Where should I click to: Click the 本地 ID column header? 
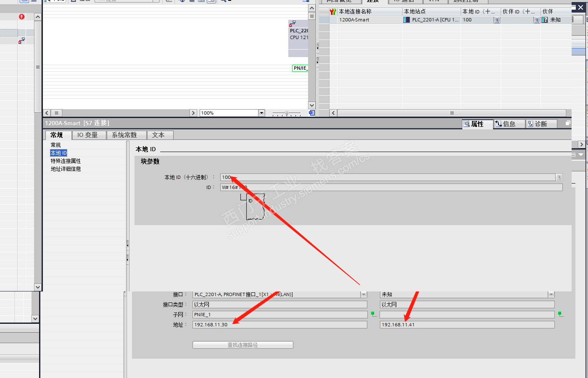pos(481,11)
